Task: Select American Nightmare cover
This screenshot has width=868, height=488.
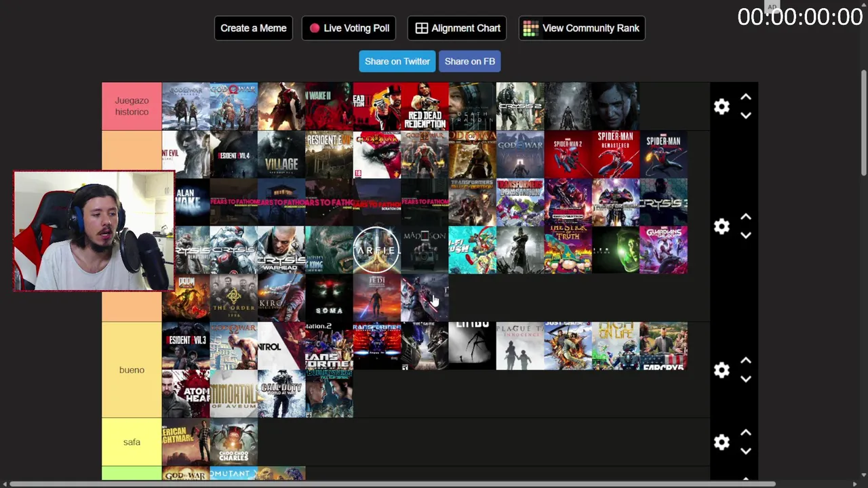Action: pos(186,442)
